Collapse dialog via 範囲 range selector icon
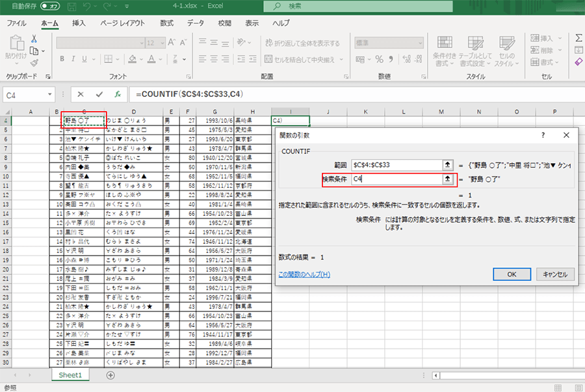The width and height of the screenshot is (585, 392). click(x=448, y=165)
